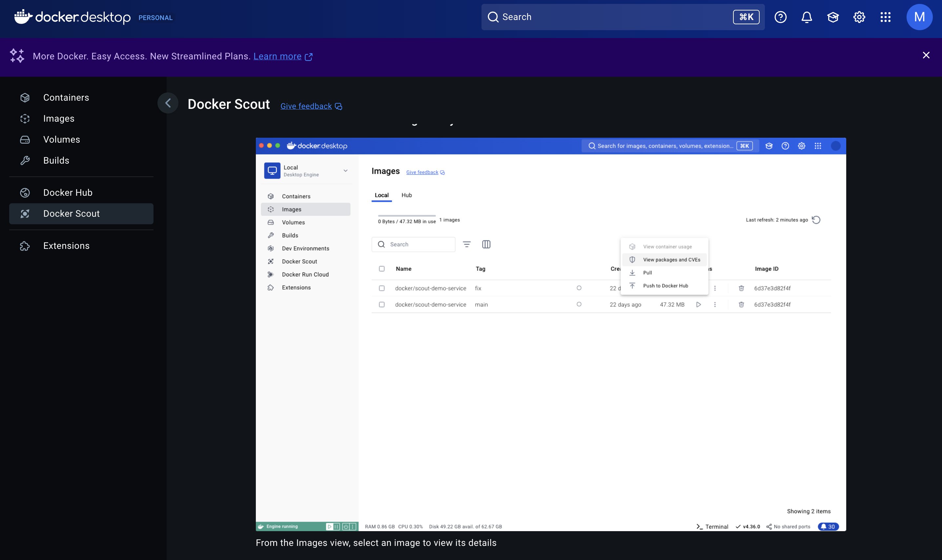Open Settings gear icon in header
This screenshot has width=942, height=560.
pos(859,17)
